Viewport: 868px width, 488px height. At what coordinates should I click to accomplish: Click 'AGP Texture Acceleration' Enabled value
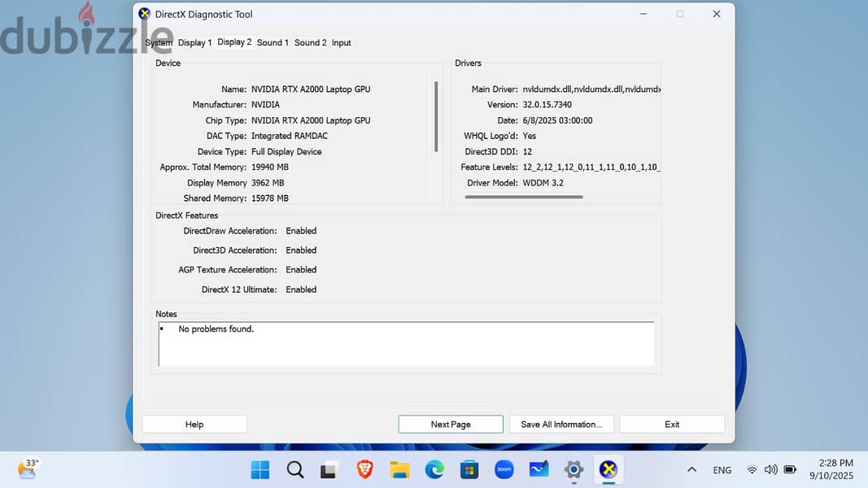[x=301, y=269]
